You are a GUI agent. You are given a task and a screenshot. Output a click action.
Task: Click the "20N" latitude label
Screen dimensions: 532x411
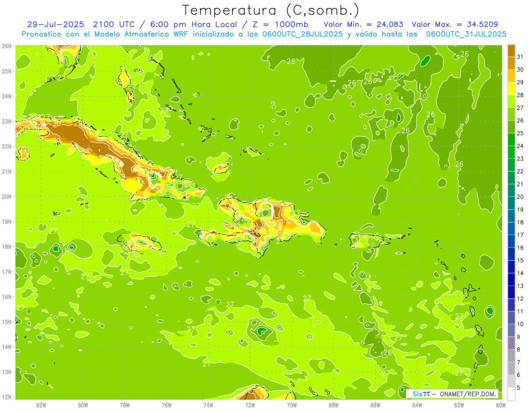point(6,196)
